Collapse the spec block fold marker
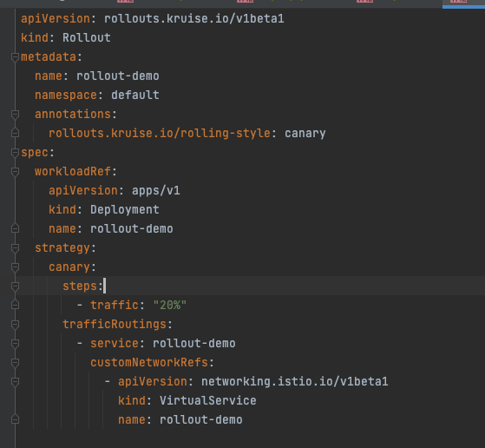This screenshot has width=485, height=448. (15, 153)
